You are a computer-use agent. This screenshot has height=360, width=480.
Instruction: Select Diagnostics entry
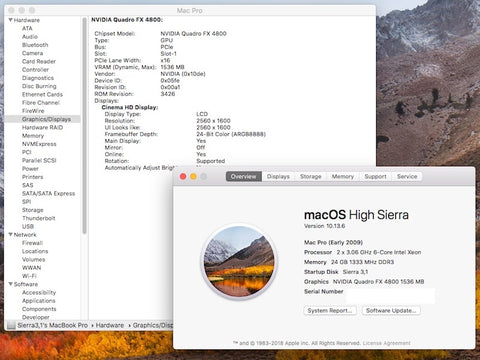38,78
